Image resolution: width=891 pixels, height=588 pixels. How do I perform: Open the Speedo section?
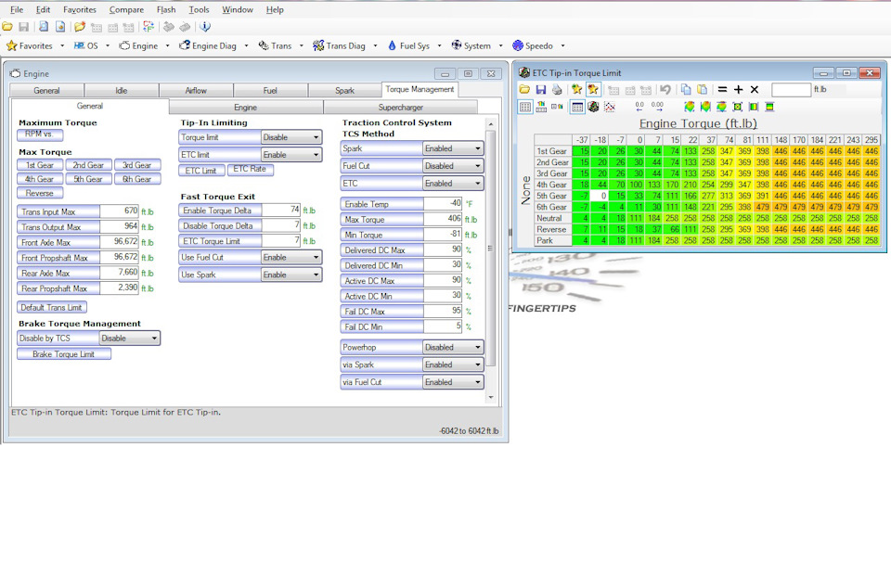(x=533, y=46)
